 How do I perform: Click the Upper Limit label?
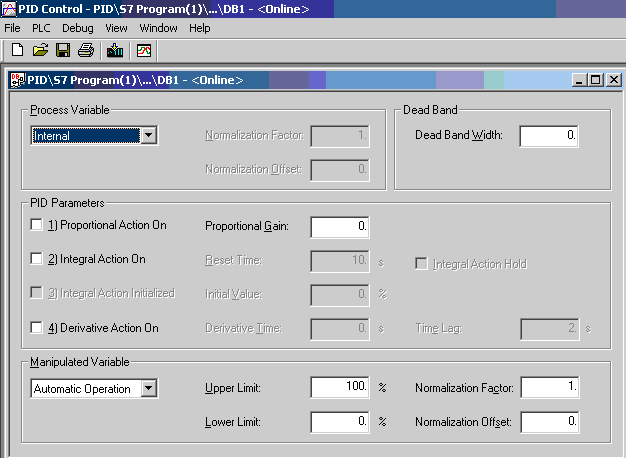(233, 388)
